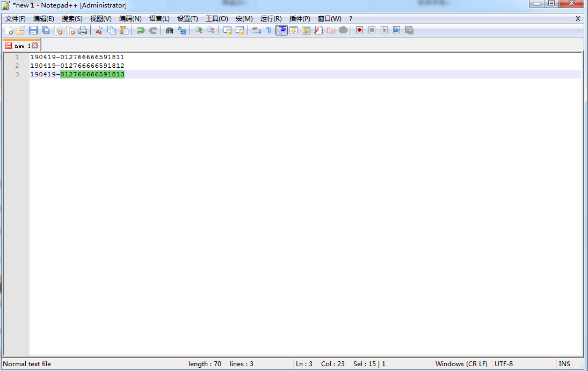The width and height of the screenshot is (588, 371).
Task: Click the Cut scissors icon
Action: [99, 30]
